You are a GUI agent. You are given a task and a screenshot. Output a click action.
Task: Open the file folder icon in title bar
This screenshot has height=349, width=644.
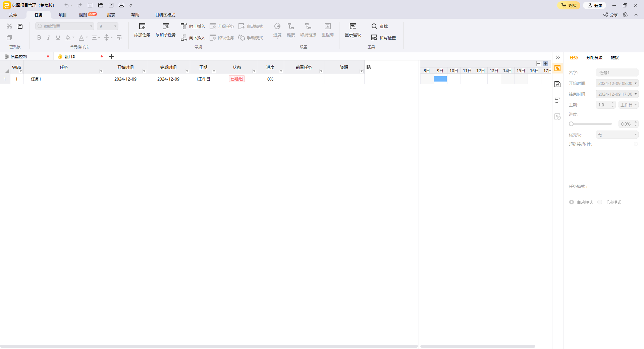click(101, 5)
